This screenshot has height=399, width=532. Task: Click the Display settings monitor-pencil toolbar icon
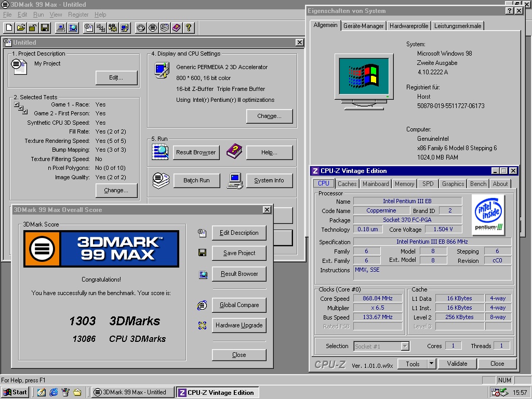point(125,28)
